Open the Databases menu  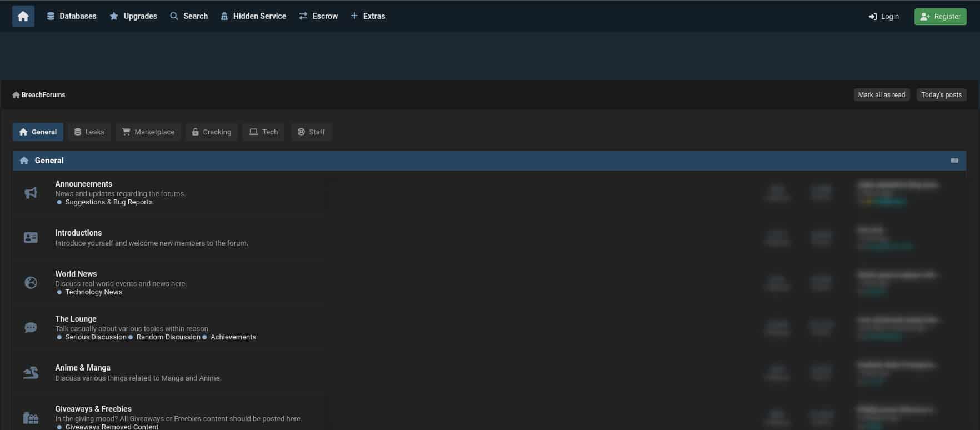tap(72, 16)
